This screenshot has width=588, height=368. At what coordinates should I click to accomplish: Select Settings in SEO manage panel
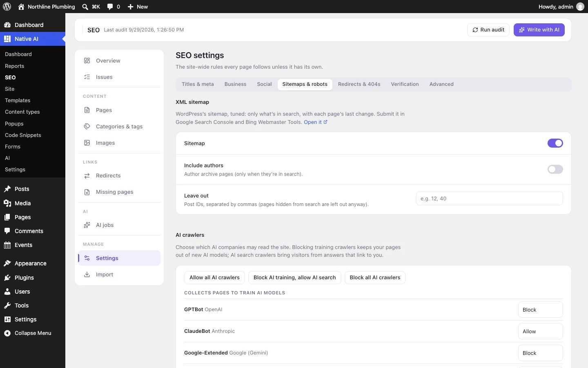pyautogui.click(x=119, y=258)
